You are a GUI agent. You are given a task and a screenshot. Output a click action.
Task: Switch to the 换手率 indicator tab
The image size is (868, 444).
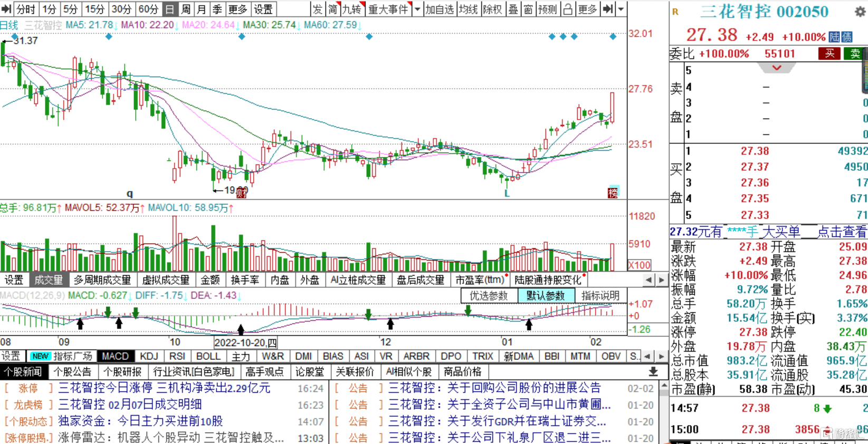[x=245, y=280]
